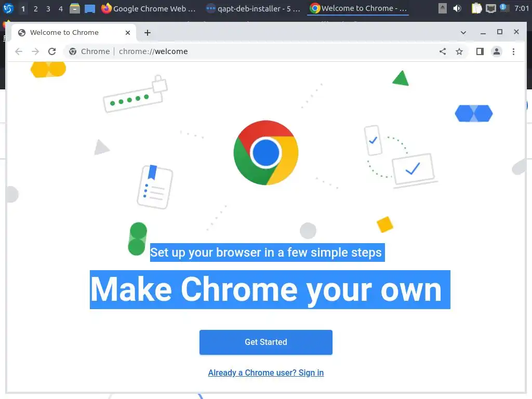The width and height of the screenshot is (532, 399).
Task: Switch to workspace 3 in the panel
Action: pos(48,8)
